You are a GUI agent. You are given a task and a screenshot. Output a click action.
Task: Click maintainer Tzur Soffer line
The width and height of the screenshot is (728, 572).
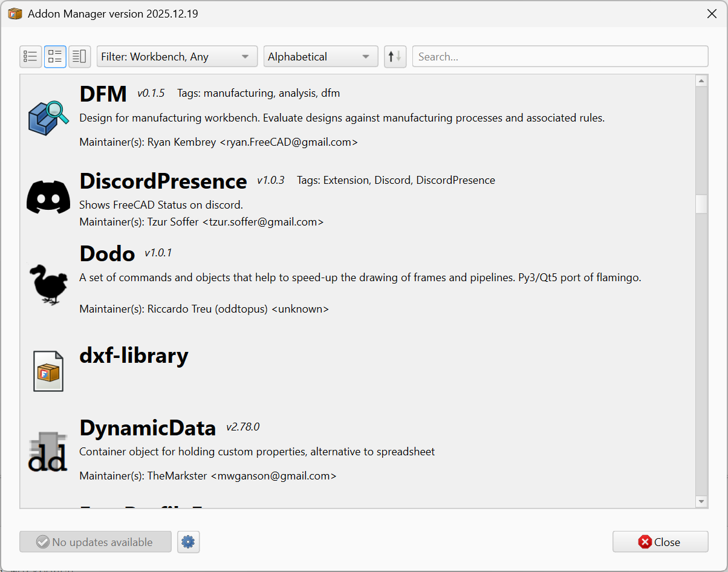point(202,222)
